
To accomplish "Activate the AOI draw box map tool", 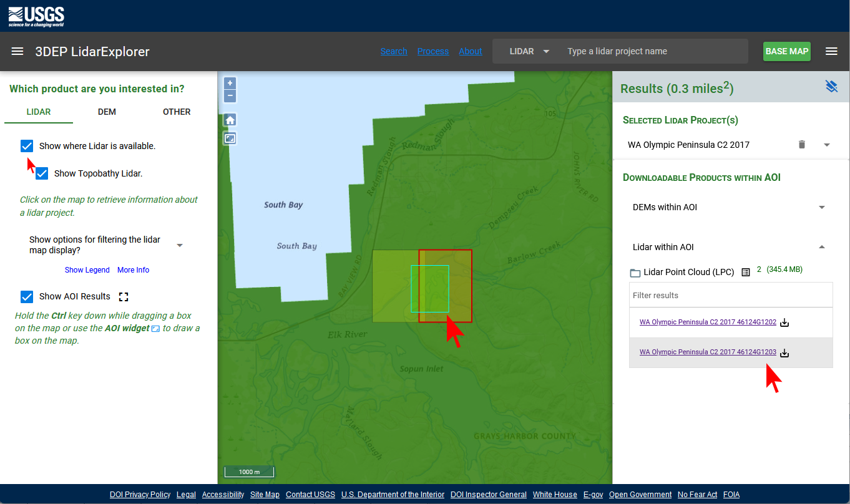I will 230,138.
